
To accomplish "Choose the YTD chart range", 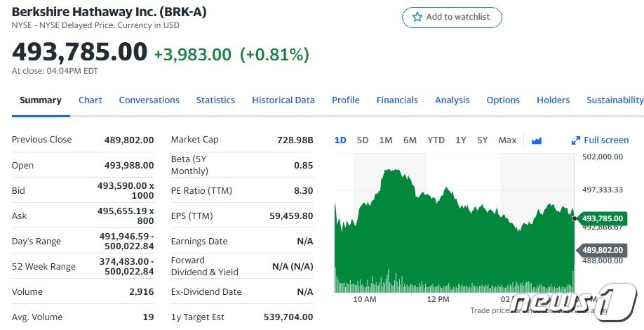I will 436,140.
